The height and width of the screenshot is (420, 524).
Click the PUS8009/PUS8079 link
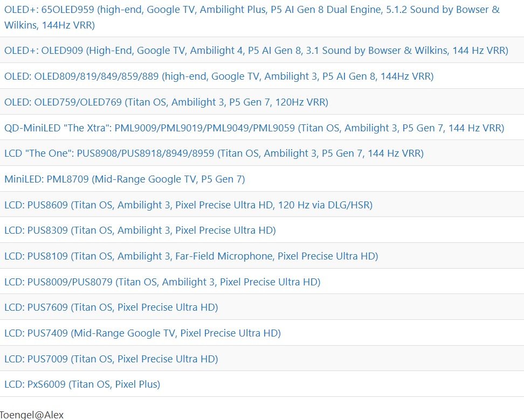point(162,282)
